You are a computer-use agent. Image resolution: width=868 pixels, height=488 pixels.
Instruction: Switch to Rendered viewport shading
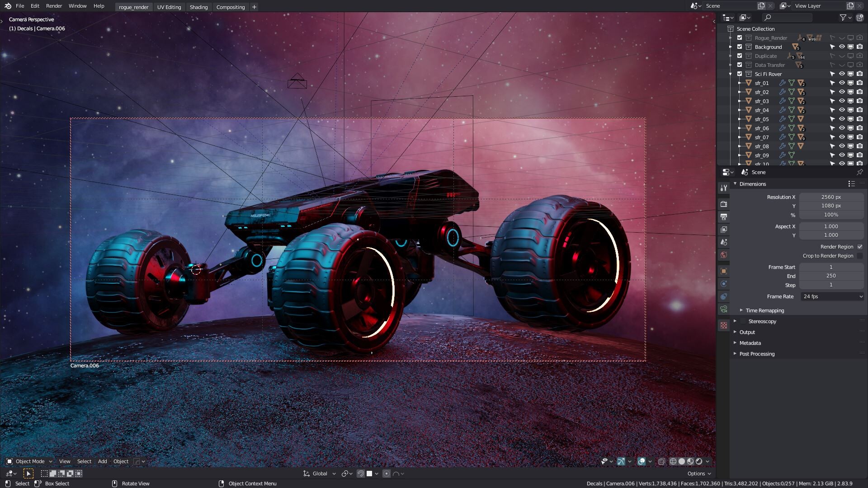699,461
